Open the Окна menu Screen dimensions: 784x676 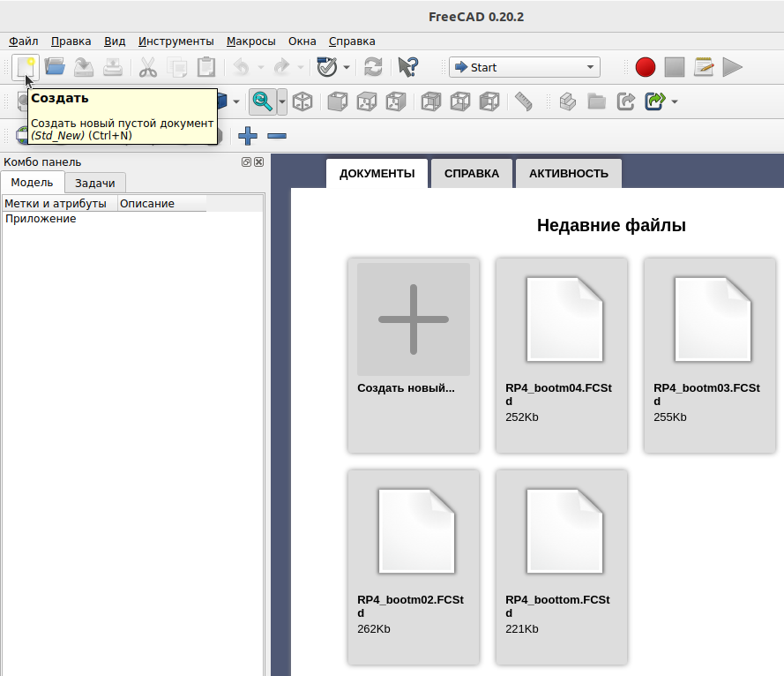point(302,41)
